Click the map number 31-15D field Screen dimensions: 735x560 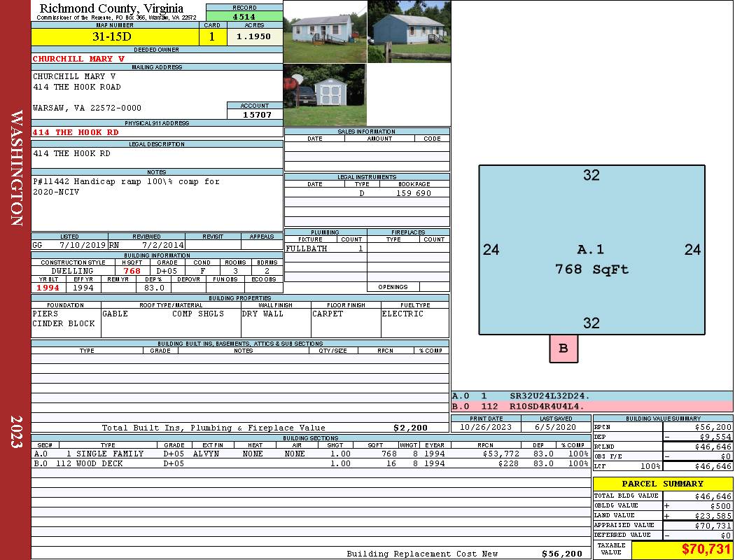115,37
